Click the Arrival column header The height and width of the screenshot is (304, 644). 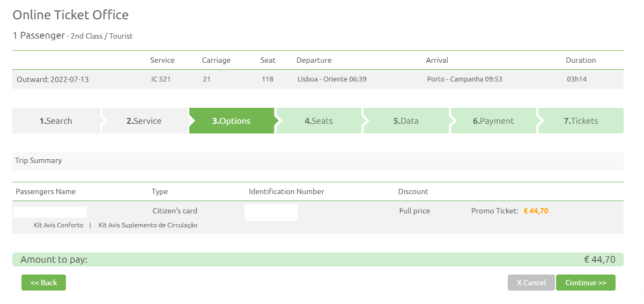[x=437, y=60]
